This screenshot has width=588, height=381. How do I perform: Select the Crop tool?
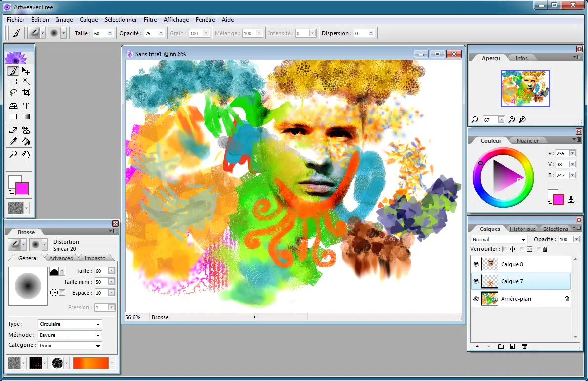pos(26,92)
